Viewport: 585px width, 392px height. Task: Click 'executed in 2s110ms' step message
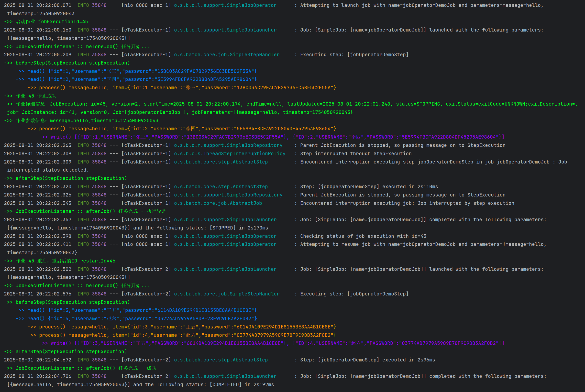[410, 187]
